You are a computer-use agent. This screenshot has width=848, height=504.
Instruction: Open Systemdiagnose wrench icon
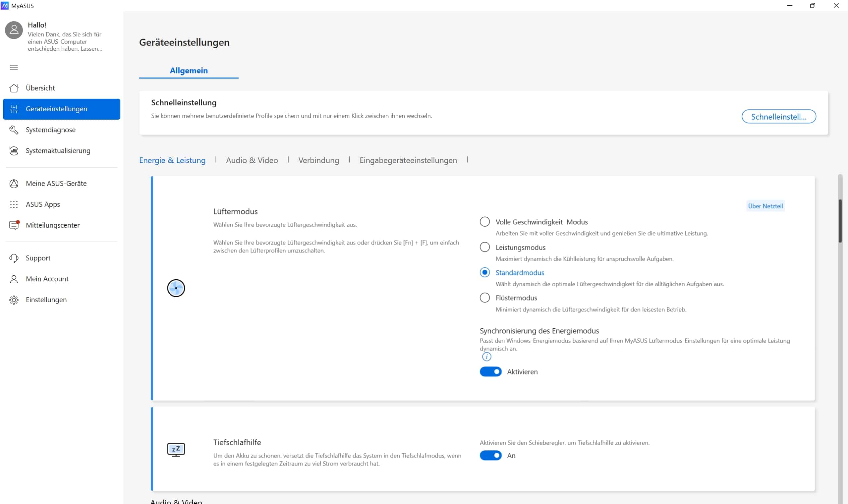[x=14, y=130]
